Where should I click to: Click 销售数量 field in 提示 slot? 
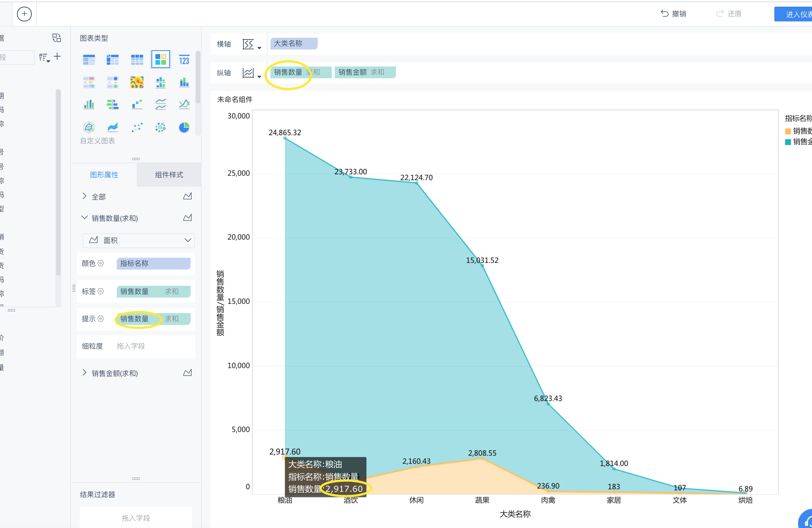153,319
